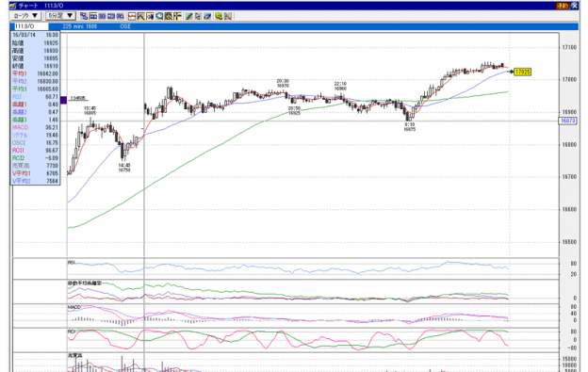Click the yellow 17025 current price tag

point(522,72)
